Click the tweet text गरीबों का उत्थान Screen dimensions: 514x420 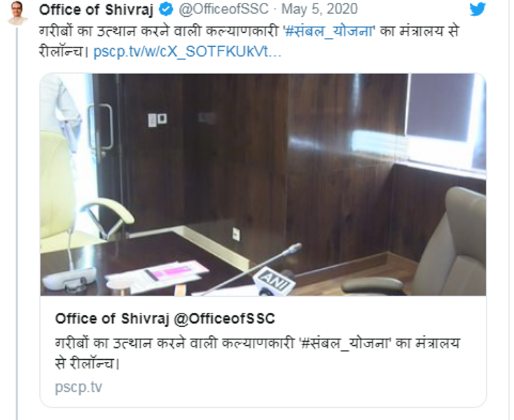[88, 31]
